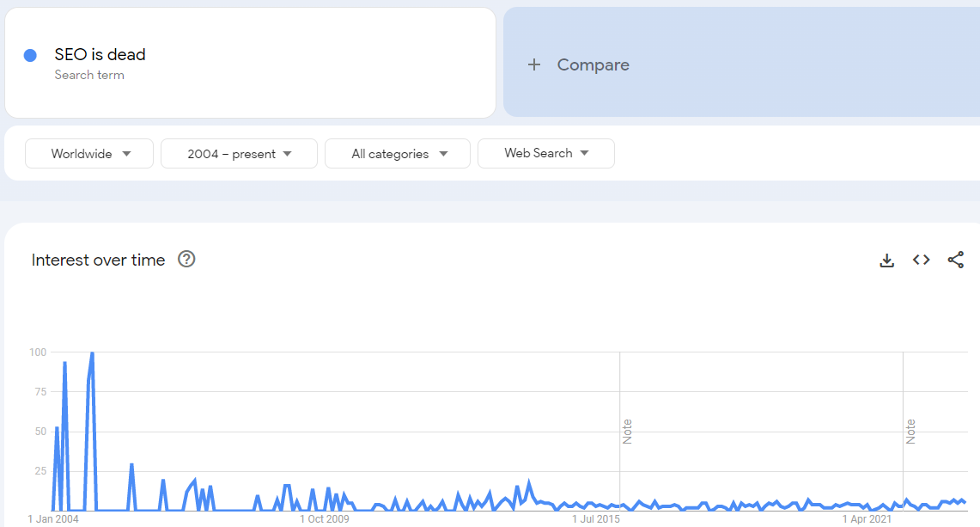Open the Web Search type dropdown

tap(545, 153)
